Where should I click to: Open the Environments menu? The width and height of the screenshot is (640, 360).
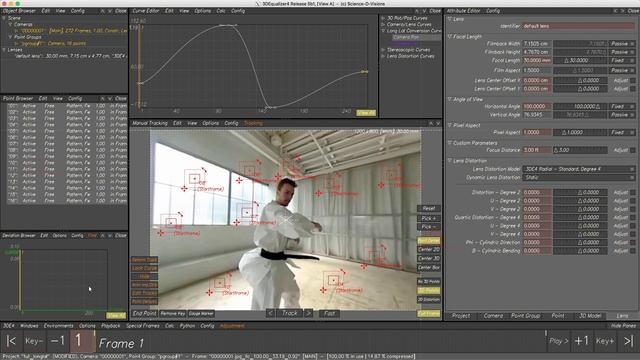pos(58,326)
